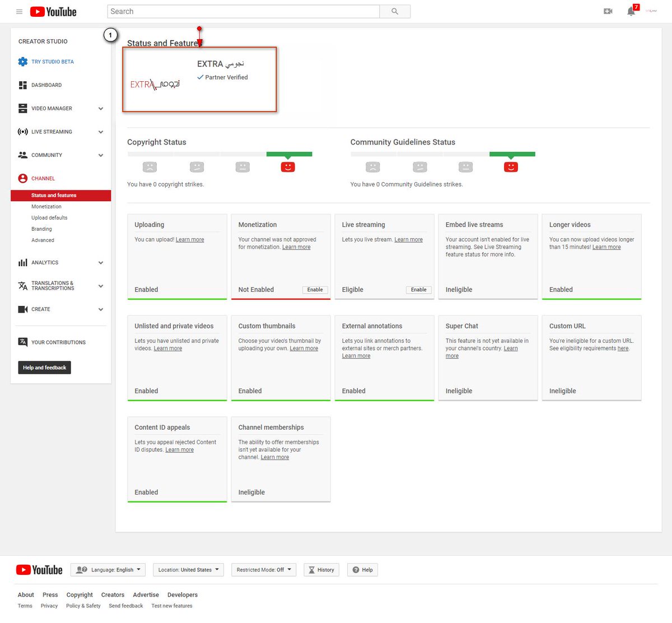Click Learn more in Uploading card

pos(190,240)
